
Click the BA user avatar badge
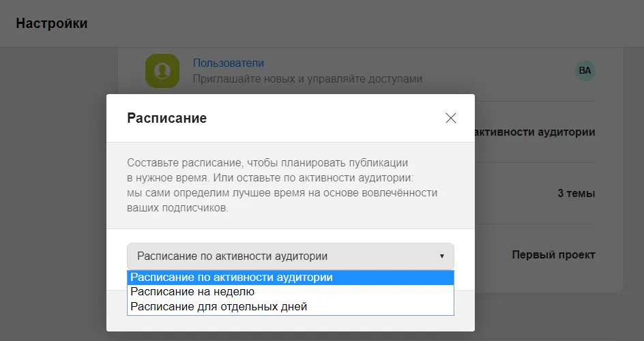[585, 70]
